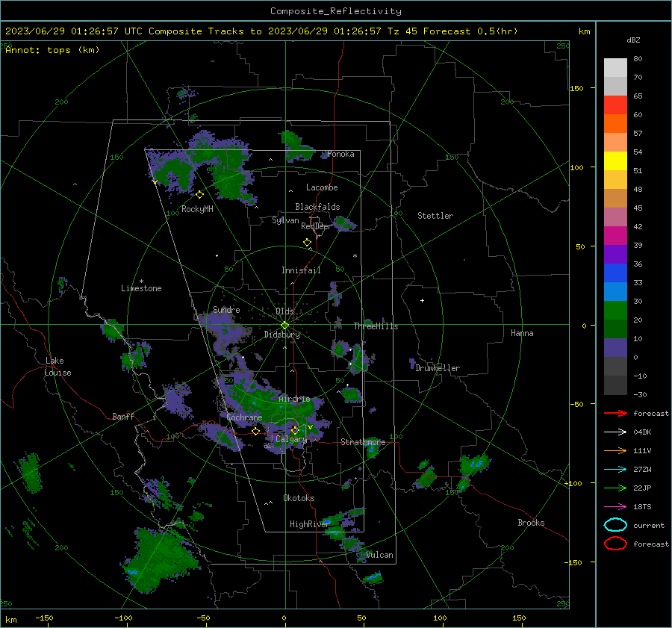Click the red 65 dBZ color swatch
Image resolution: width=672 pixels, height=628 pixels.
click(x=615, y=105)
